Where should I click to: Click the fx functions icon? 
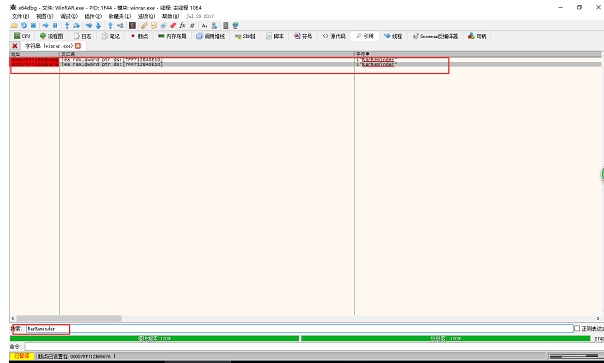point(183,25)
